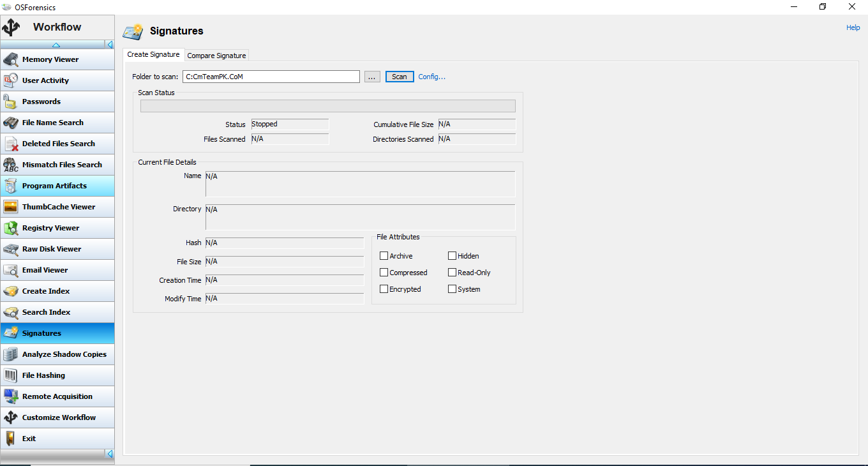Click the Folder to scan input field

point(271,77)
